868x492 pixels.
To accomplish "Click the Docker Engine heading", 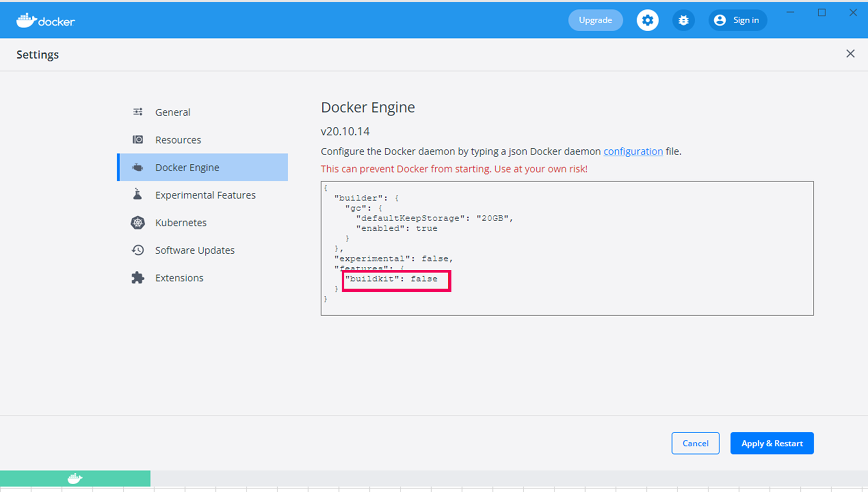I will coord(368,107).
